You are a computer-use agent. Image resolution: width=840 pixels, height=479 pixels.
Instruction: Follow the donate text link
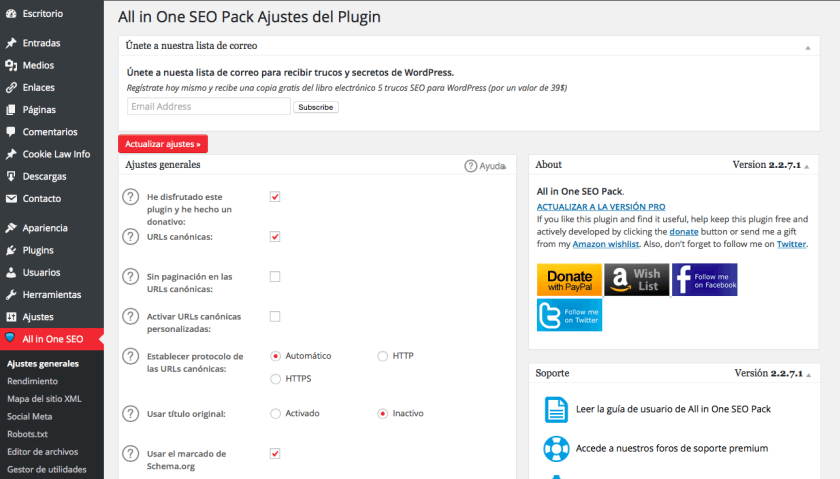tap(684, 231)
